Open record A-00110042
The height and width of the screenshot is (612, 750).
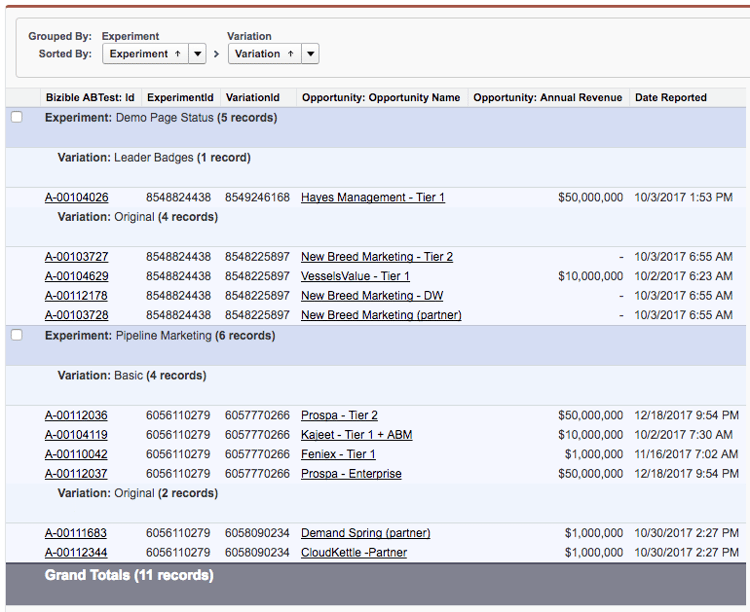[77, 454]
